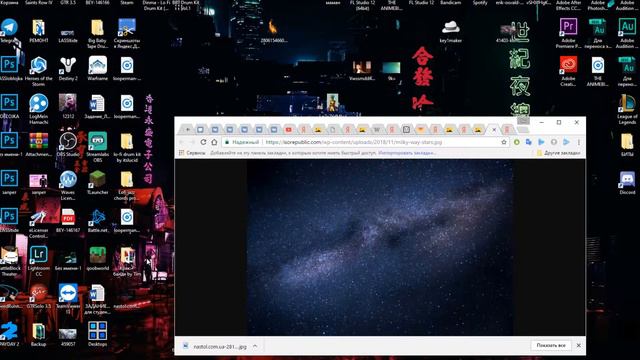Expand nastol.com.ua download item options
640x360 pixels.
(x=255, y=346)
